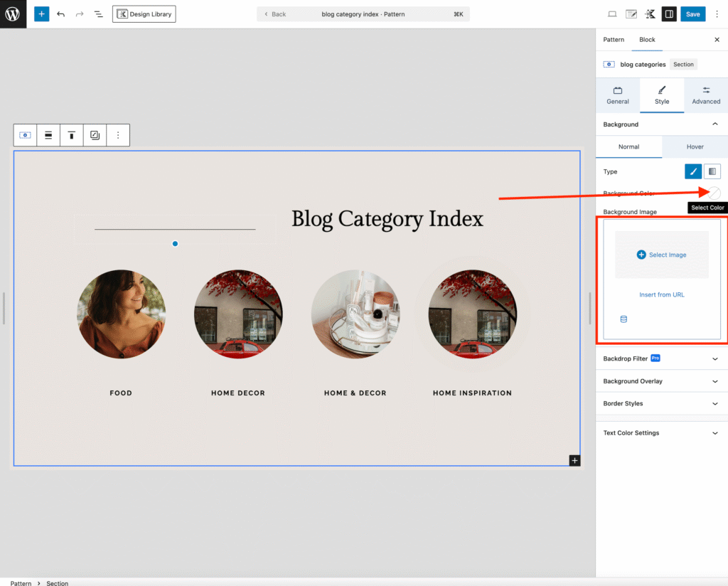Open the block inserter plus button

(42, 14)
